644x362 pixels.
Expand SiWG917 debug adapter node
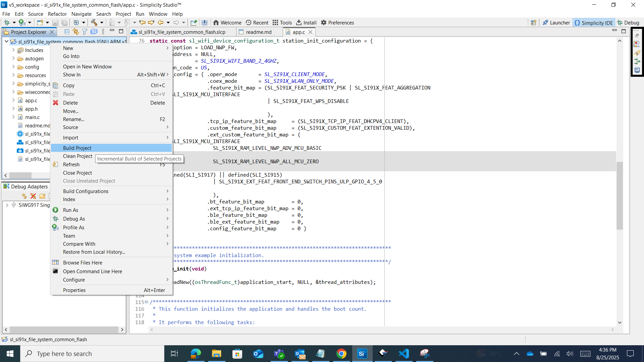(x=7, y=205)
